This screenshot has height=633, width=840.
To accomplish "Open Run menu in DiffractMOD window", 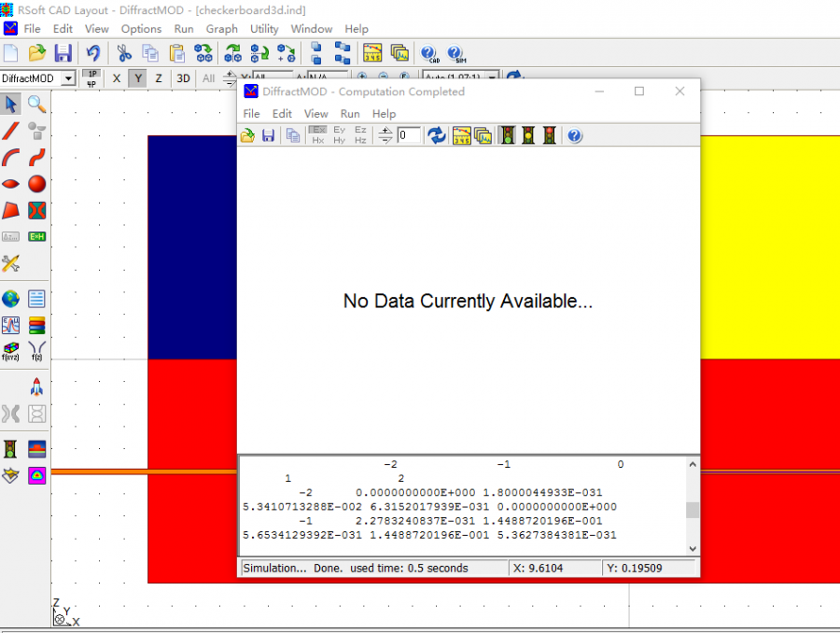I will (350, 114).
